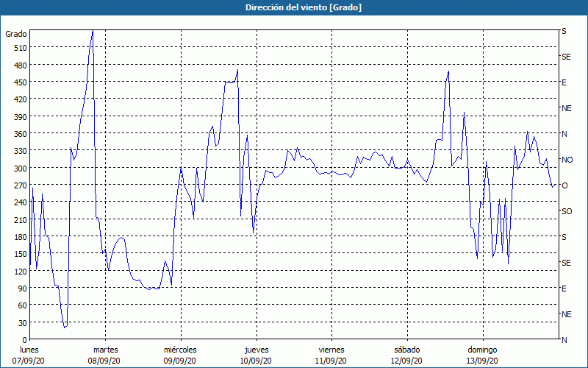
Task: Click the "miércoles" day label
Action: (x=180, y=350)
